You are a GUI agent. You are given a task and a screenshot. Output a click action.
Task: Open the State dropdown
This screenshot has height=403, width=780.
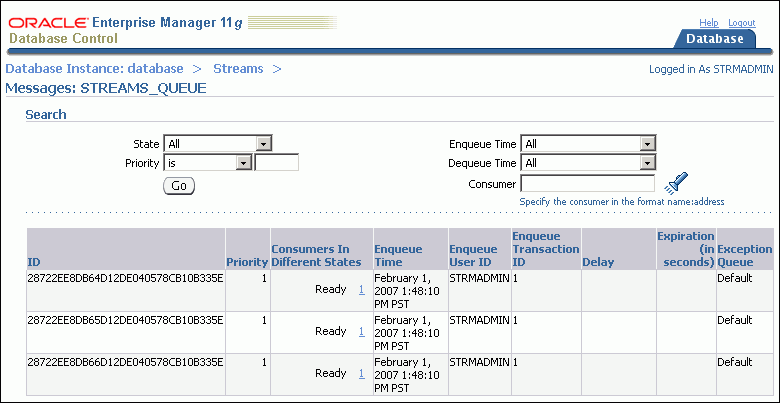[x=218, y=144]
